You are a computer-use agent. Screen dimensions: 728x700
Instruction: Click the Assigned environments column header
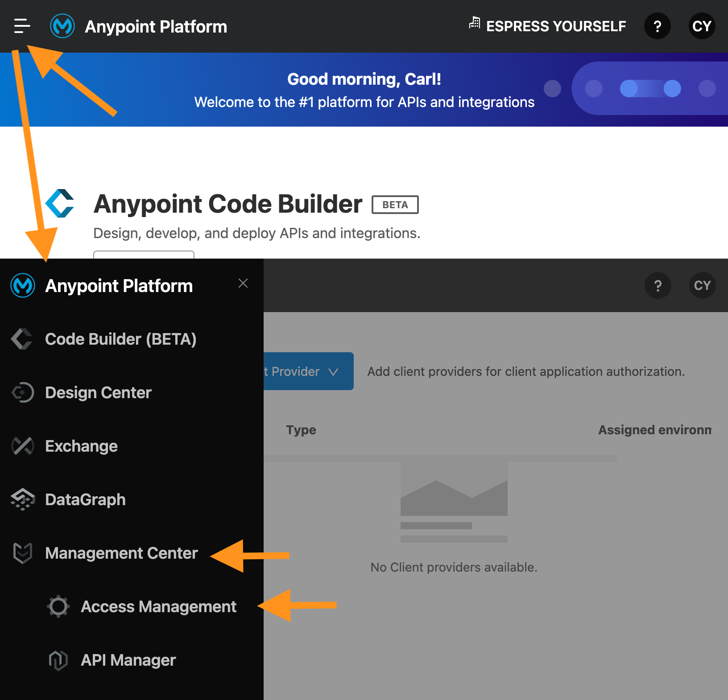pos(655,430)
